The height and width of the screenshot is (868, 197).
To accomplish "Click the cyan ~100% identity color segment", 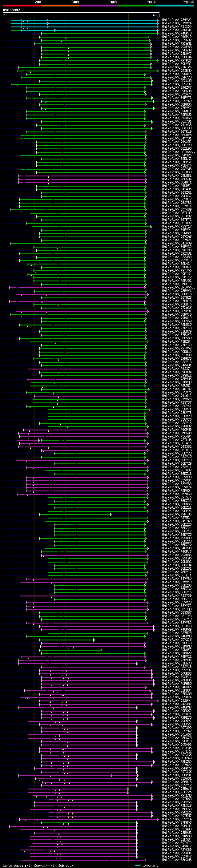I will click(x=175, y=6).
